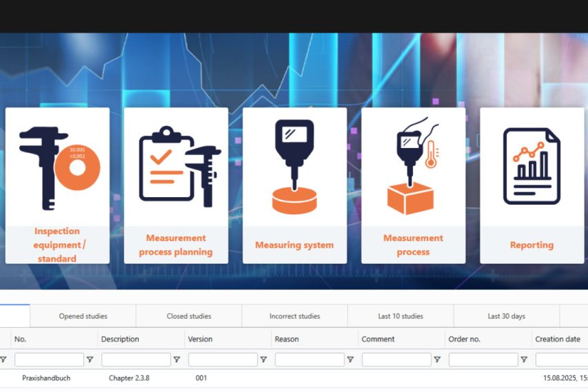Show the Incorrect studies tab
Viewport: 588px width, 392px height.
coord(294,316)
